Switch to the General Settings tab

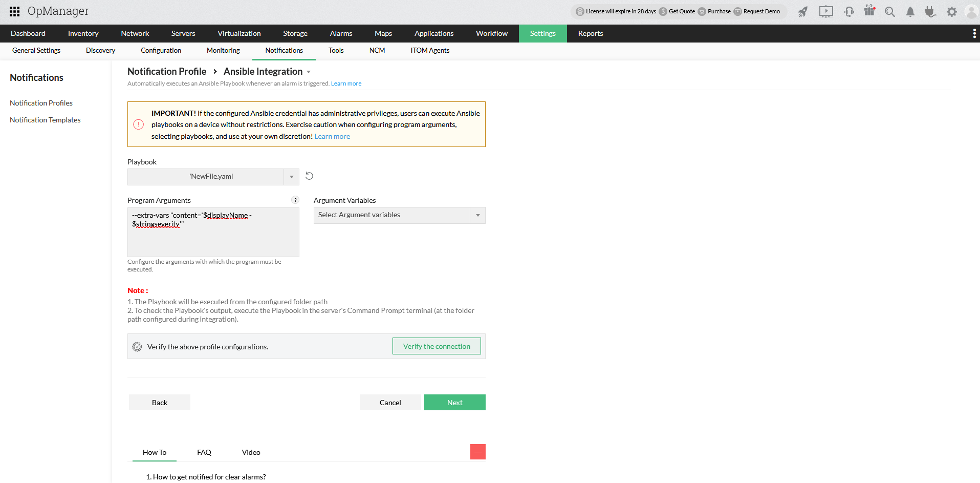coord(36,50)
